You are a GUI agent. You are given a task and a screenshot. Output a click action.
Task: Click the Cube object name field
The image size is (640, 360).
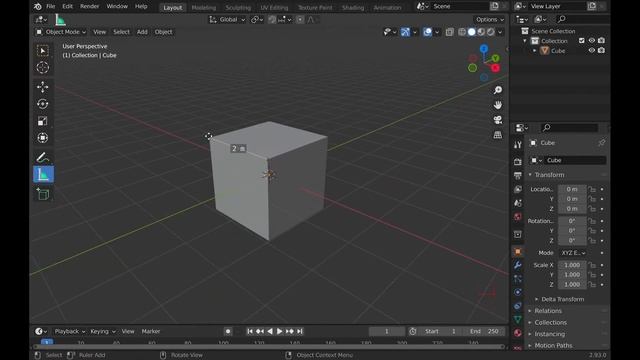point(575,160)
